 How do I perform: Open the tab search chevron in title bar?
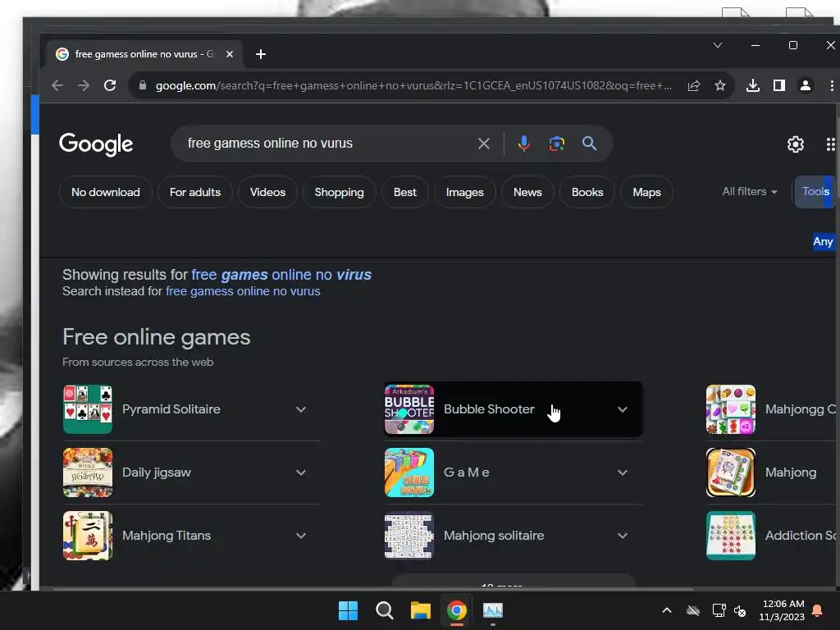718,46
